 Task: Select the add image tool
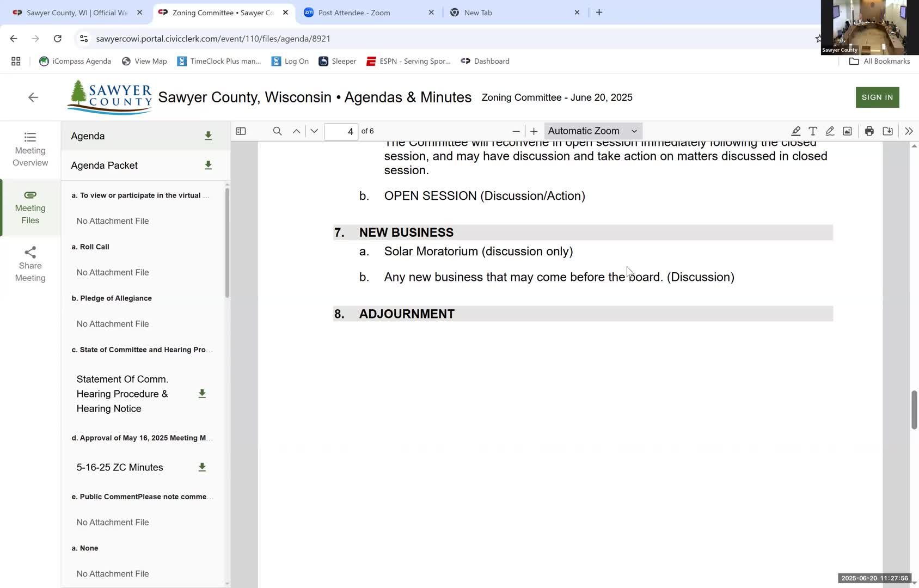pos(847,131)
